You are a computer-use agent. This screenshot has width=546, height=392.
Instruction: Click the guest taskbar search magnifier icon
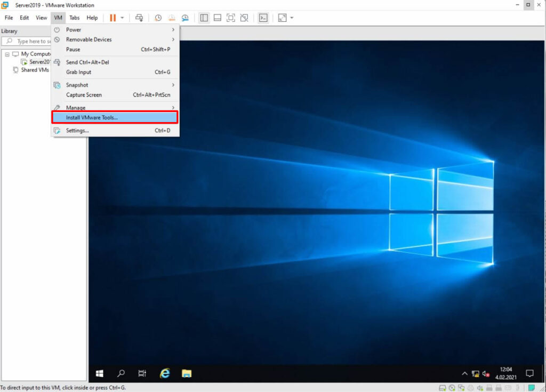(x=121, y=373)
